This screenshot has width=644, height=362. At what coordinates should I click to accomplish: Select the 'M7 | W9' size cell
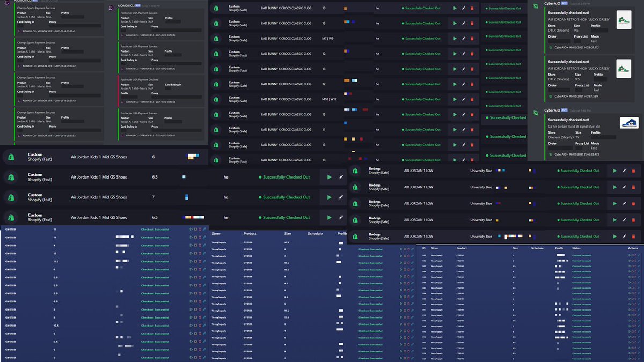click(x=327, y=39)
